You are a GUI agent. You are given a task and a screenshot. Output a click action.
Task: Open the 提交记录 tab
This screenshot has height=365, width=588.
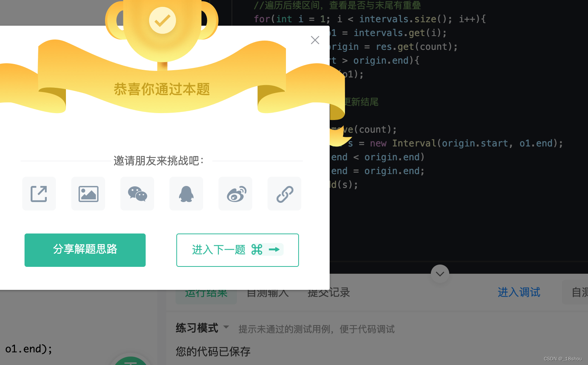[329, 293]
